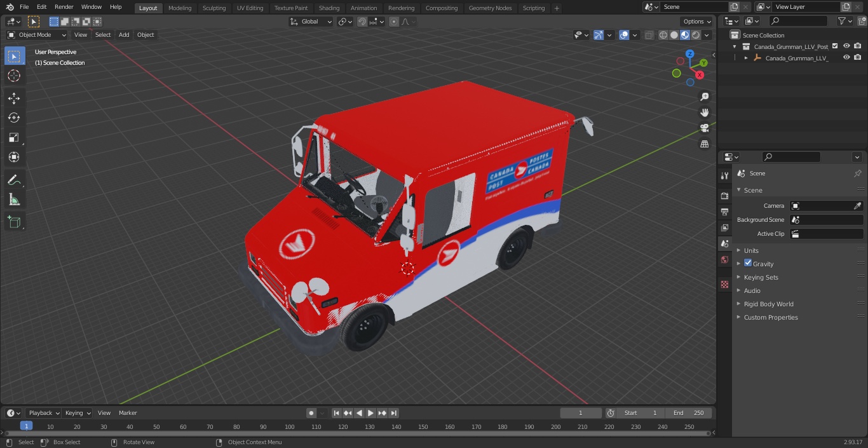Switch to rendered viewport shading
Image resolution: width=868 pixels, height=448 pixels.
[x=696, y=35]
